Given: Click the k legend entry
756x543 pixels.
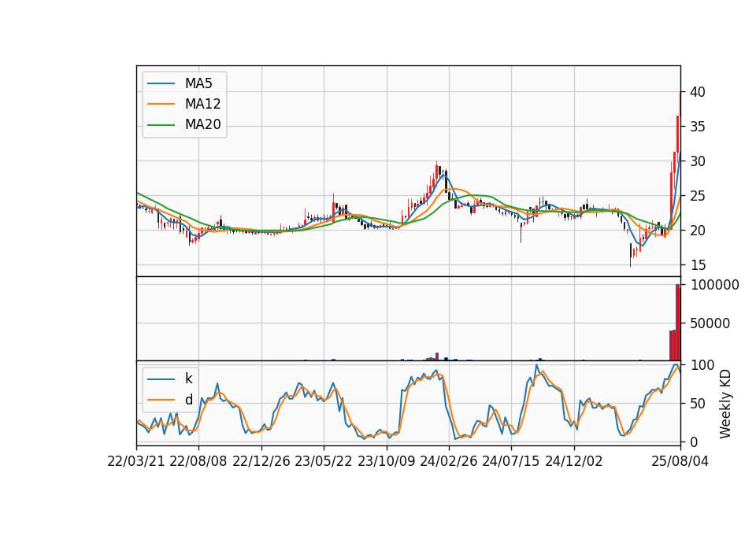Looking at the screenshot, I should (188, 379).
